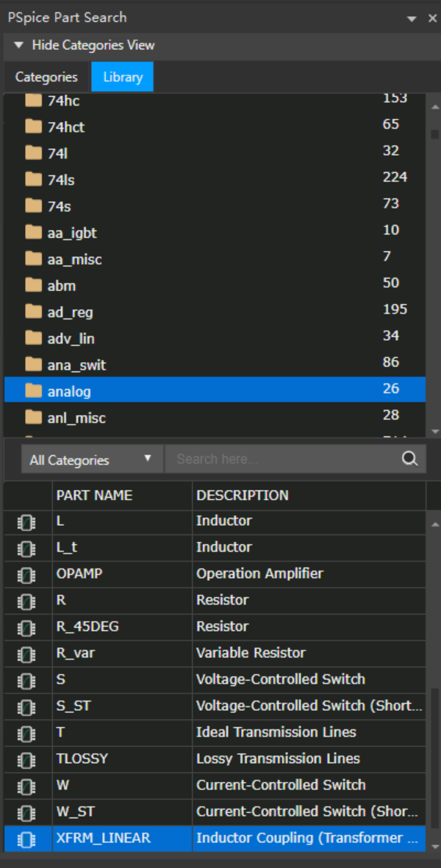The width and height of the screenshot is (441, 868).
Task: Click the library list scrollbar thumb
Action: (434, 134)
